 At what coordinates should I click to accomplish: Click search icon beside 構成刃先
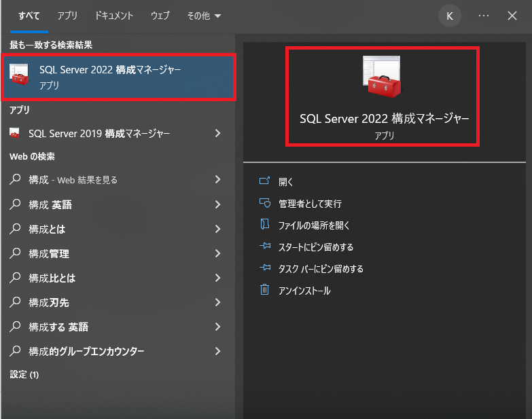(x=15, y=302)
